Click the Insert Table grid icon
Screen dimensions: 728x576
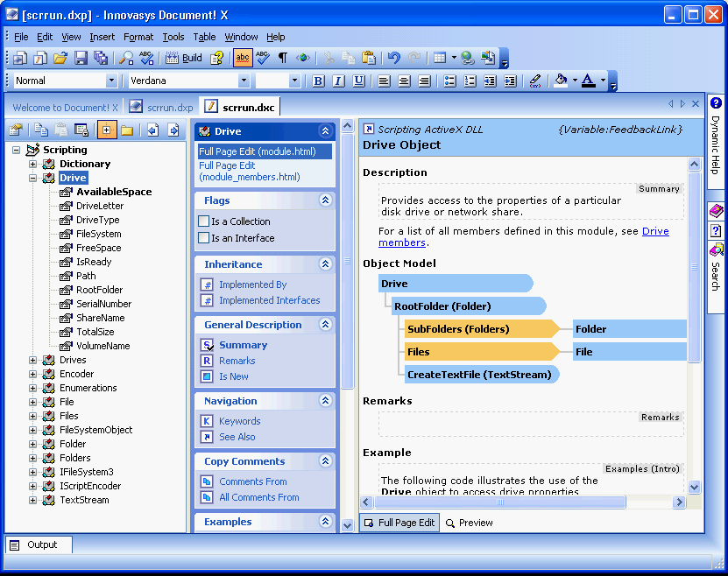439,58
